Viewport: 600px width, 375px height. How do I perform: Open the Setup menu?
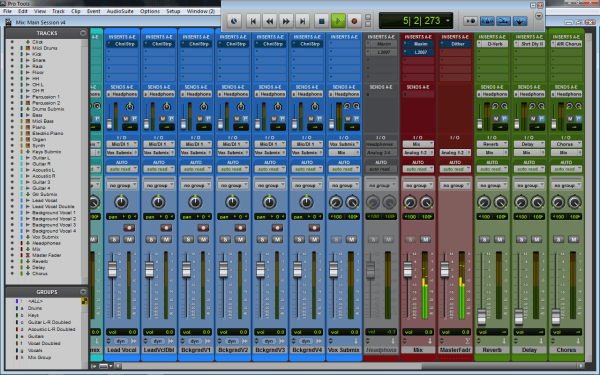click(173, 11)
